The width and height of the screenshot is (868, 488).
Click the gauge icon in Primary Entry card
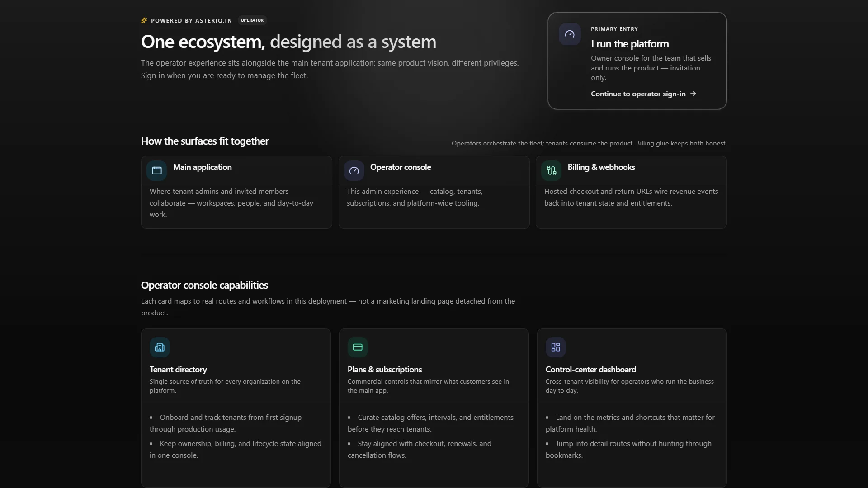pos(570,34)
